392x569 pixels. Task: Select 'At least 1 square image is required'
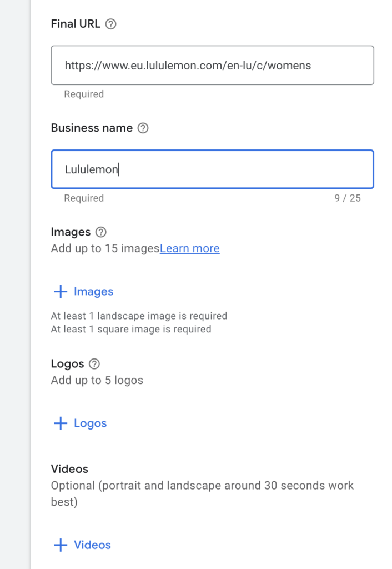pyautogui.click(x=131, y=329)
